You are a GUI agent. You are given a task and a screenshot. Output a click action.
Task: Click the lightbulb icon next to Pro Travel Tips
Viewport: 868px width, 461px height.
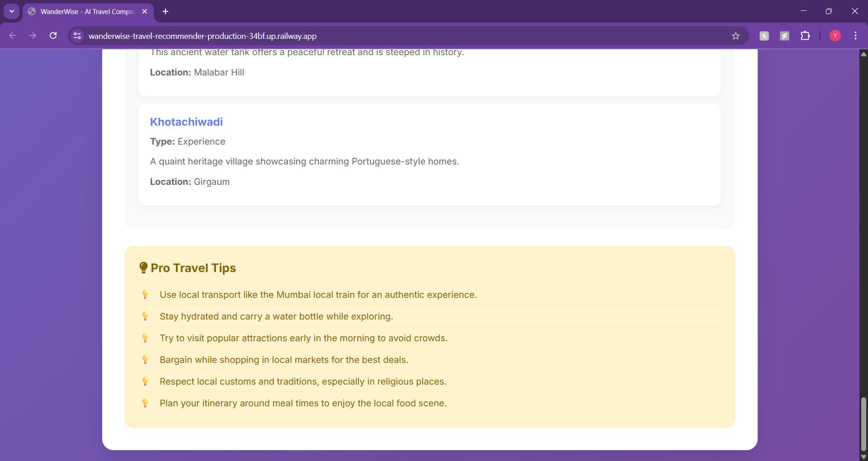(x=144, y=268)
